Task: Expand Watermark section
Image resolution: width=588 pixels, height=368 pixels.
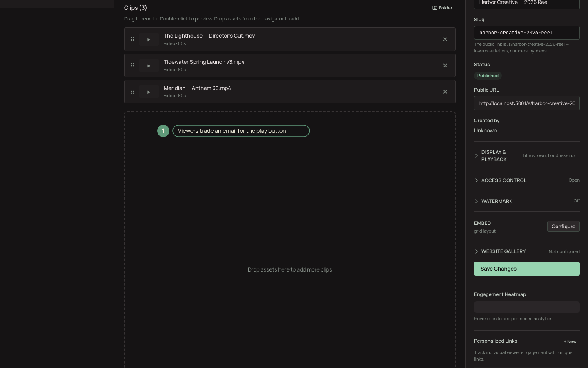Action: 527,201
